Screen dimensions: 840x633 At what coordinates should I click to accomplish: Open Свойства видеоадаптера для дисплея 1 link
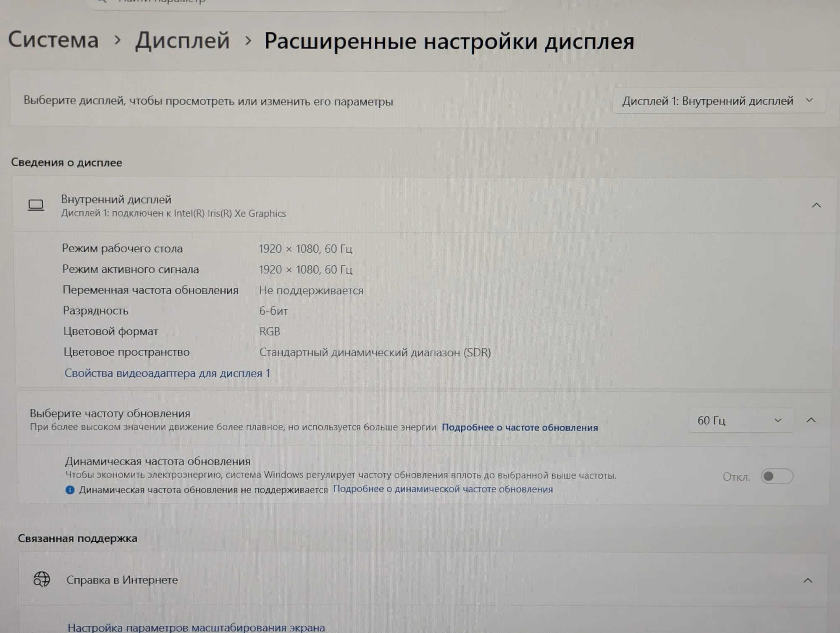(167, 373)
